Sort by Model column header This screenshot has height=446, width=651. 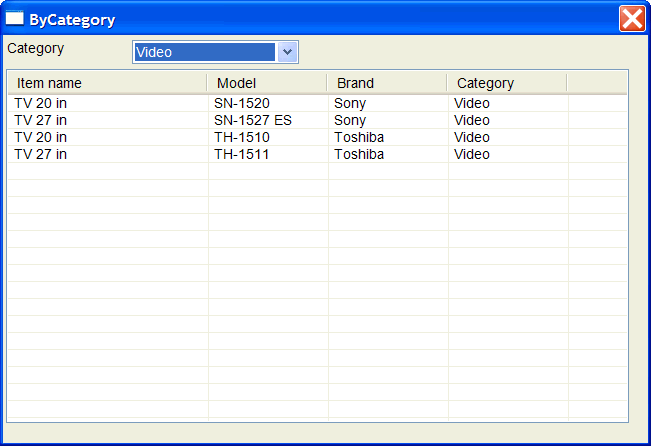267,83
